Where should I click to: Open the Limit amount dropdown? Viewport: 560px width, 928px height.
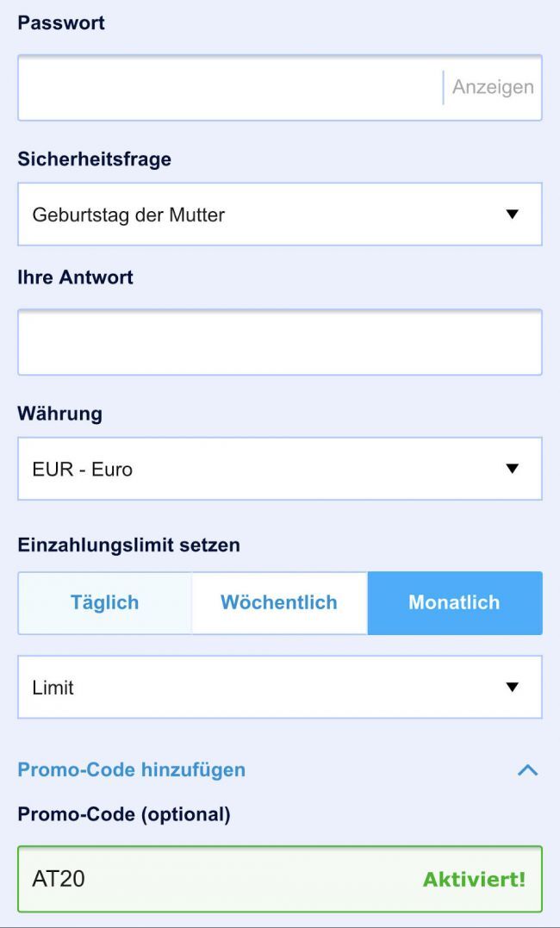coord(258,688)
